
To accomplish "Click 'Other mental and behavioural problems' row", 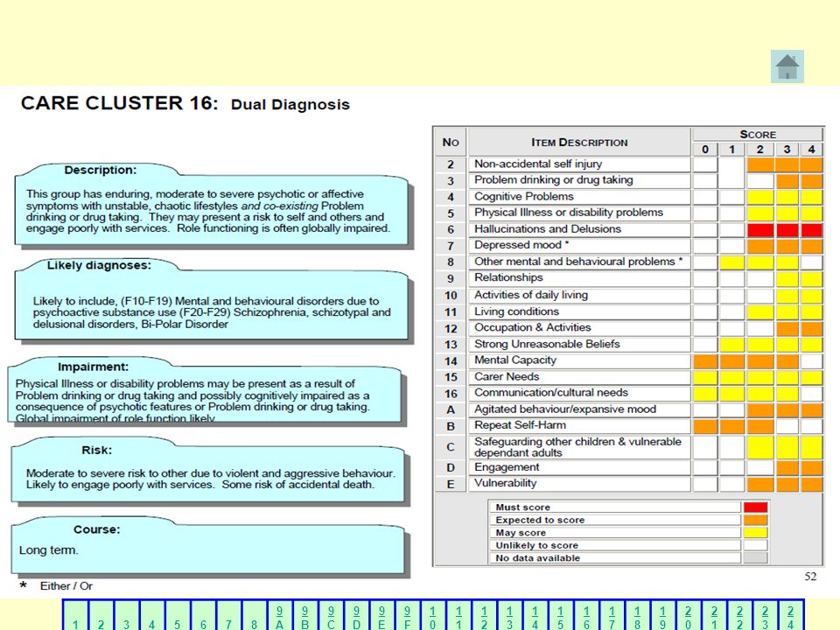I will (628, 262).
